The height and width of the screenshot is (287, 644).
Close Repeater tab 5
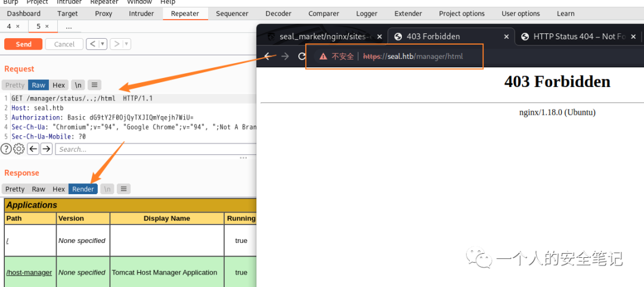[47, 26]
